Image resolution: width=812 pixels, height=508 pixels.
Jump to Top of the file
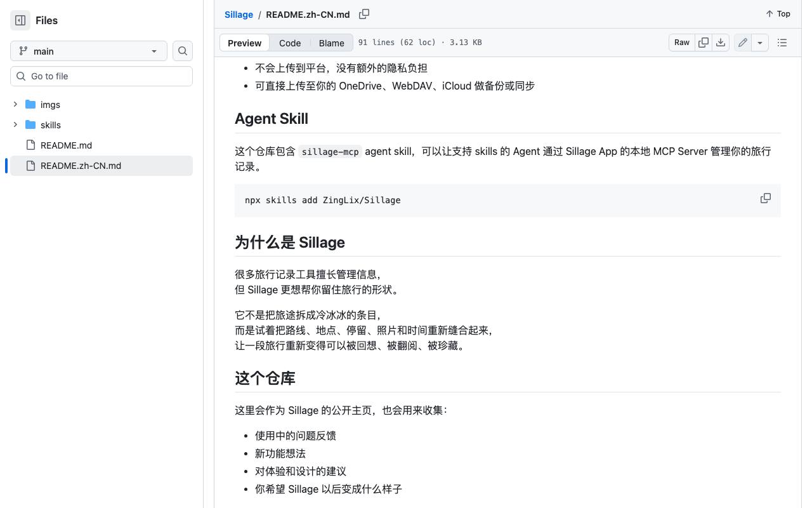point(778,13)
